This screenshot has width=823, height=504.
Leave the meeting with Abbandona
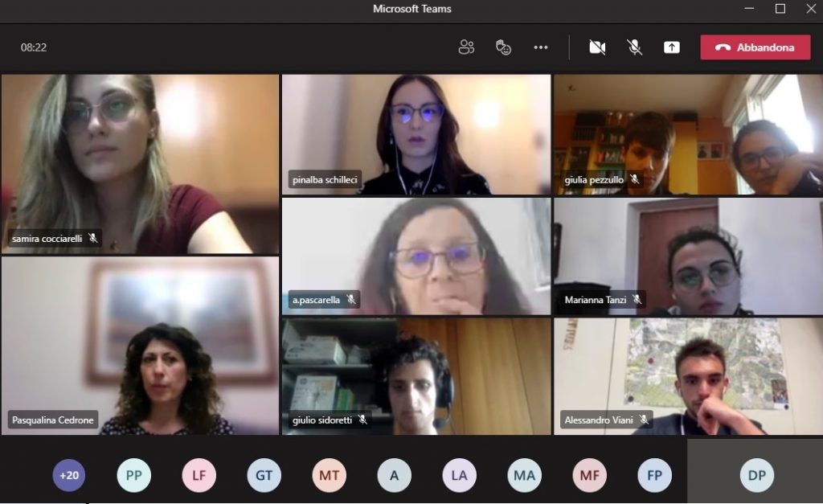tap(755, 47)
